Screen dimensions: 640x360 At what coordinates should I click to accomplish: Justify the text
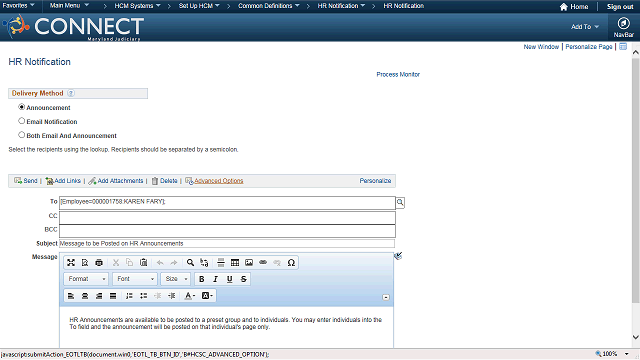pyautogui.click(x=113, y=296)
